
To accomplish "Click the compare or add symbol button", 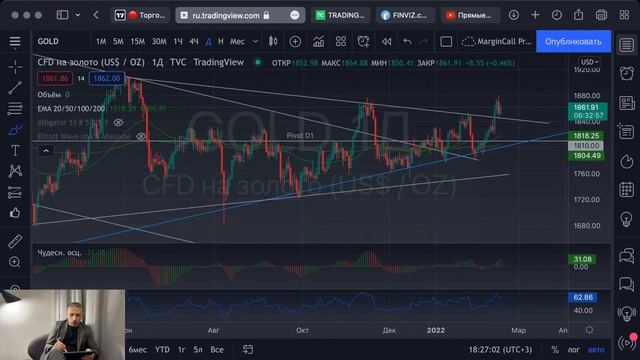I will pyautogui.click(x=295, y=41).
